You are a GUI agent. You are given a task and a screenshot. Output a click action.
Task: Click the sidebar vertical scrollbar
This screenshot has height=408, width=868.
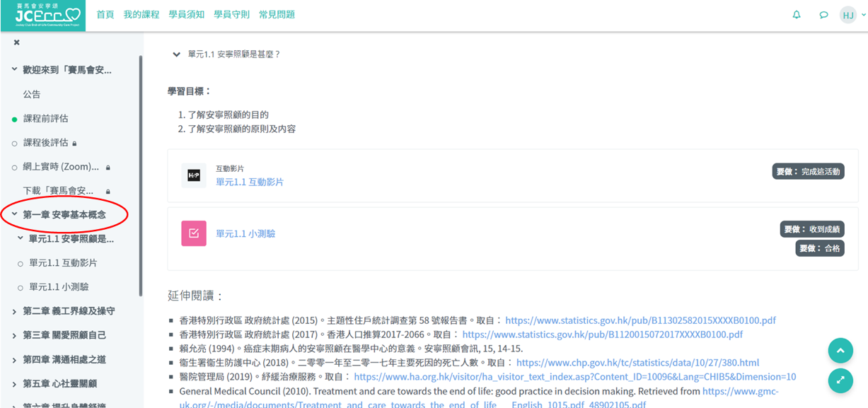[x=140, y=177]
